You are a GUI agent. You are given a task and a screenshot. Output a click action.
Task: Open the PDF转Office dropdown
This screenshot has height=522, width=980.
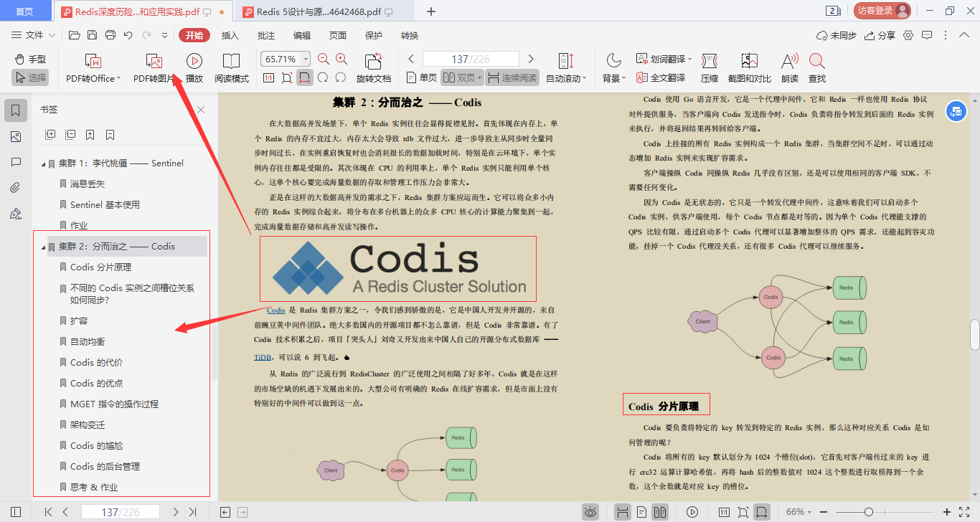click(93, 69)
